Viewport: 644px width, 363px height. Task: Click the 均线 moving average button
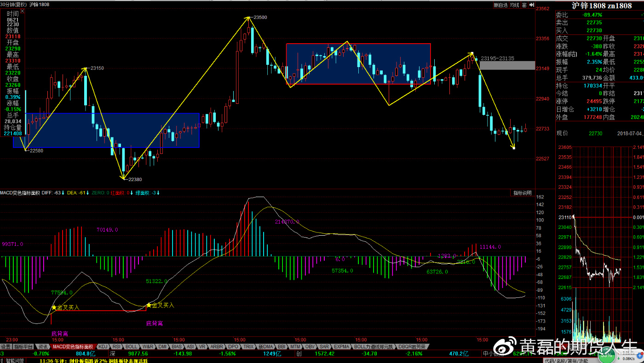(x=515, y=5)
